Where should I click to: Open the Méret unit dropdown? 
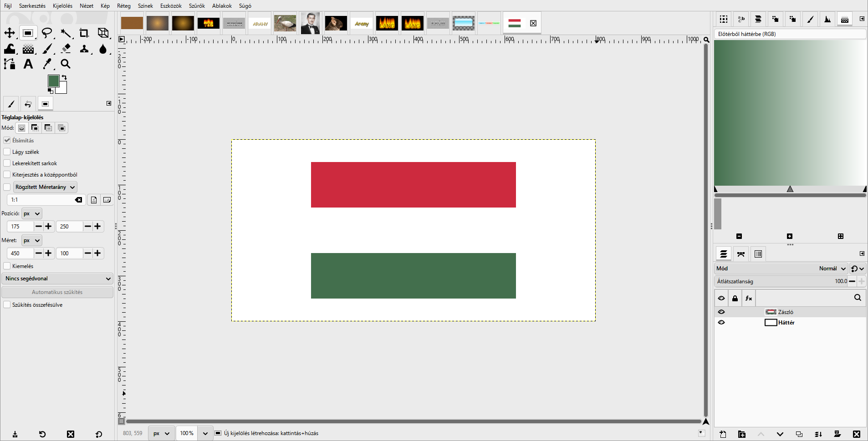(32, 240)
